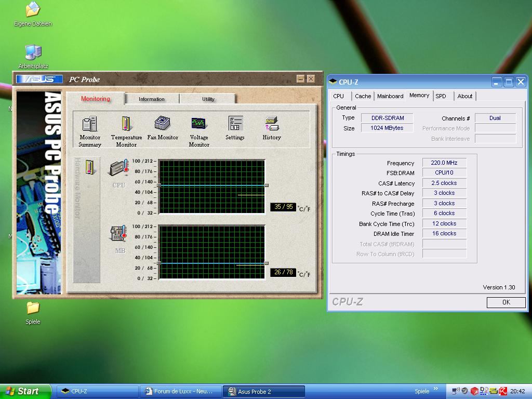This screenshot has height=399, width=532.
Task: Select the Memory tab in CPU-Z
Action: tap(419, 96)
